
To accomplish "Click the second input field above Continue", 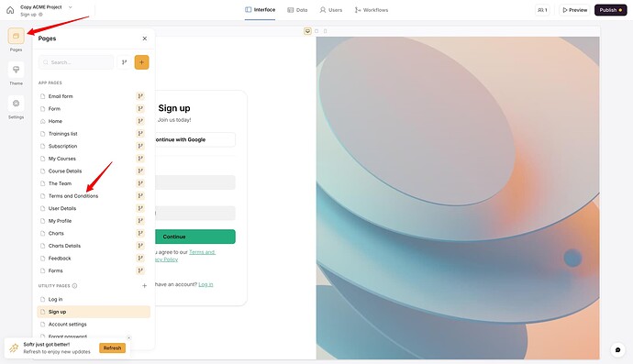I will (x=195, y=213).
